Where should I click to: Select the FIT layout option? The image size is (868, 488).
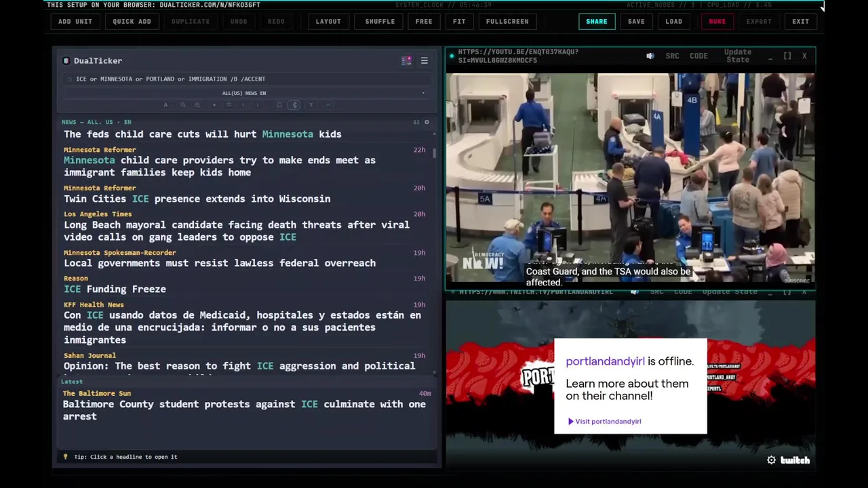tap(459, 22)
